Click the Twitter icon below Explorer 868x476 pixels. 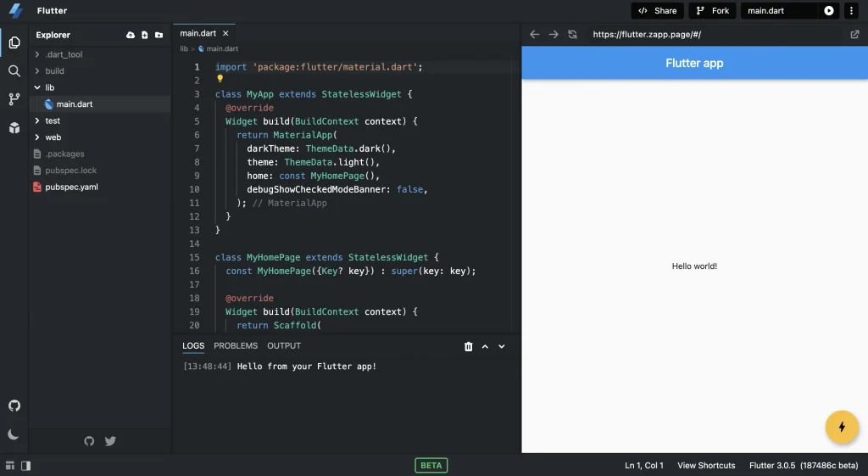pyautogui.click(x=110, y=441)
